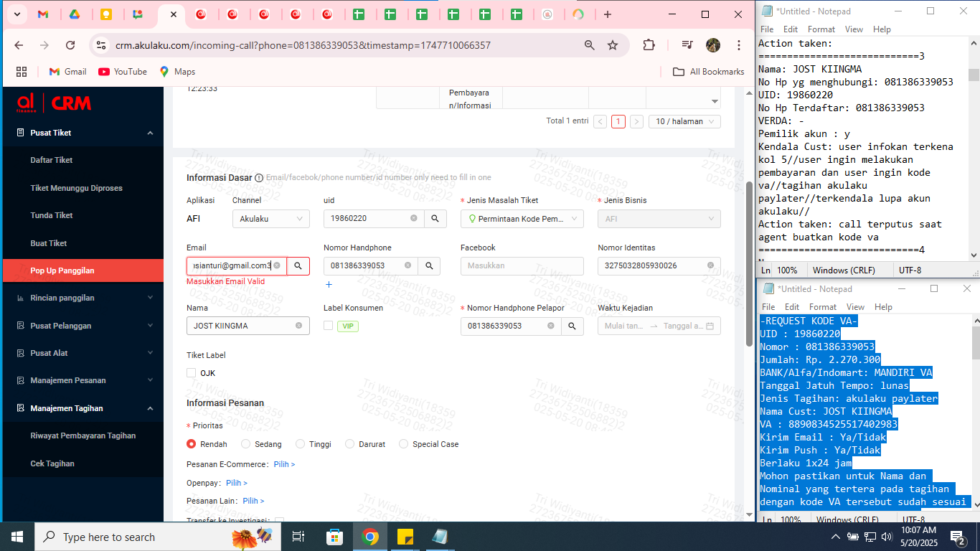Click the Nomor Handphone Pelapor search icon
The height and width of the screenshot is (551, 980).
pyautogui.click(x=572, y=326)
